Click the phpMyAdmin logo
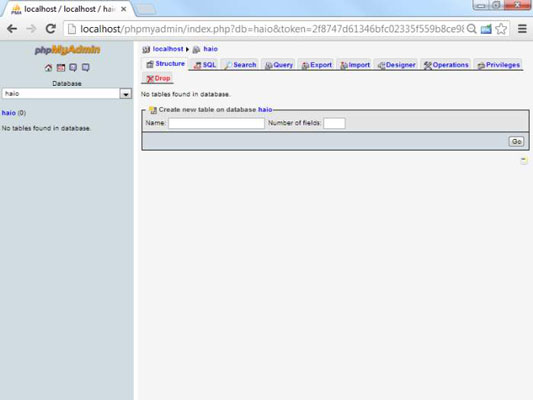Viewport: 533px width, 400px height. (x=67, y=50)
